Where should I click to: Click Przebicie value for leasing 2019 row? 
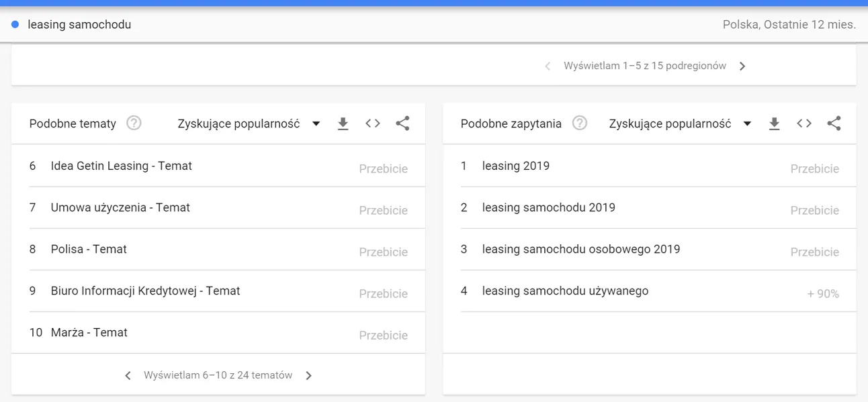[814, 169]
